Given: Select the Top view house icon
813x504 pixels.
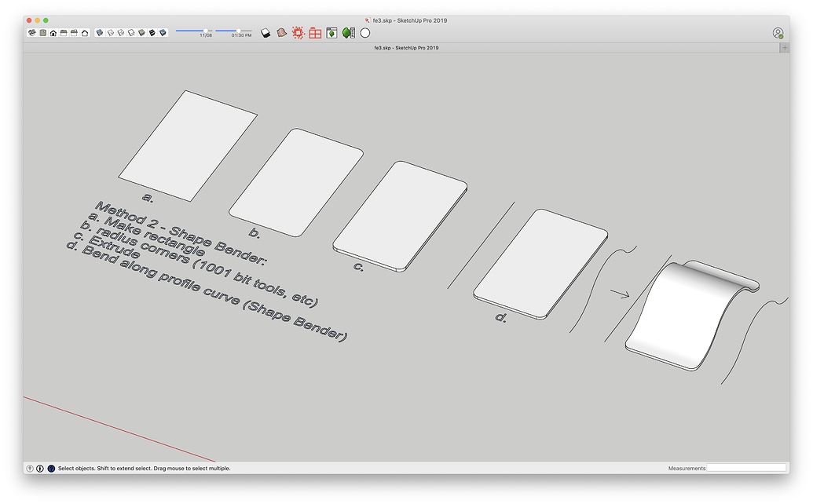Looking at the screenshot, I should tap(43, 33).
